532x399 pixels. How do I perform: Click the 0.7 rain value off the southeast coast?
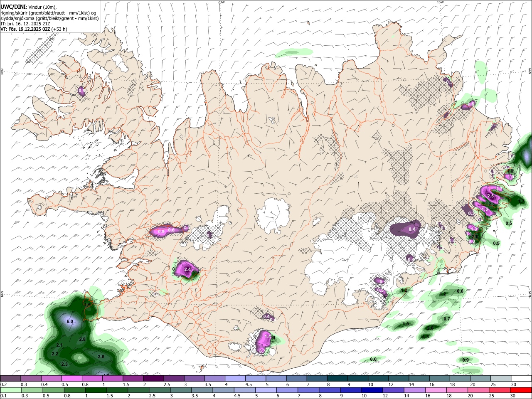tap(447, 319)
